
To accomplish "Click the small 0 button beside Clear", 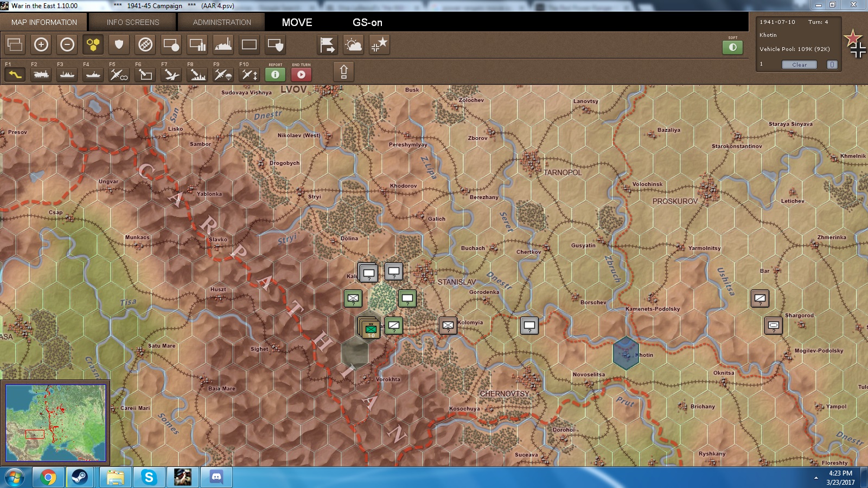I will [832, 65].
